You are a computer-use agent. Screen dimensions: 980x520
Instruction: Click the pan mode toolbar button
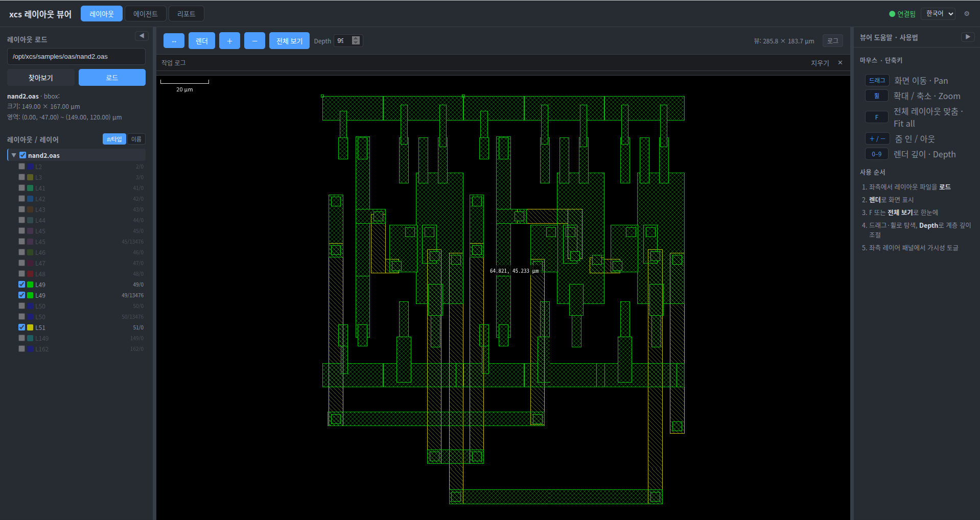pyautogui.click(x=174, y=41)
